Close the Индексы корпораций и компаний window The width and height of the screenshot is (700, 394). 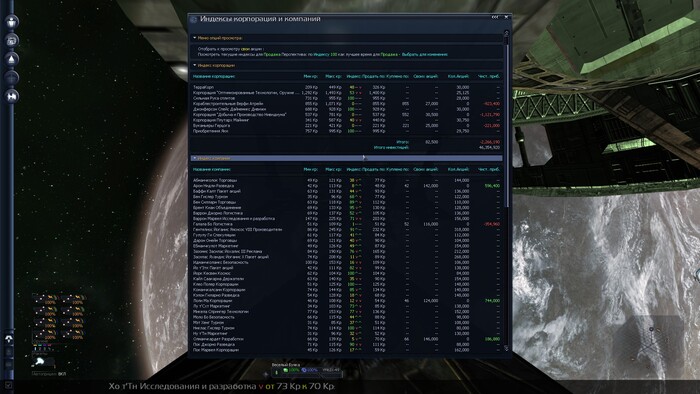click(506, 17)
